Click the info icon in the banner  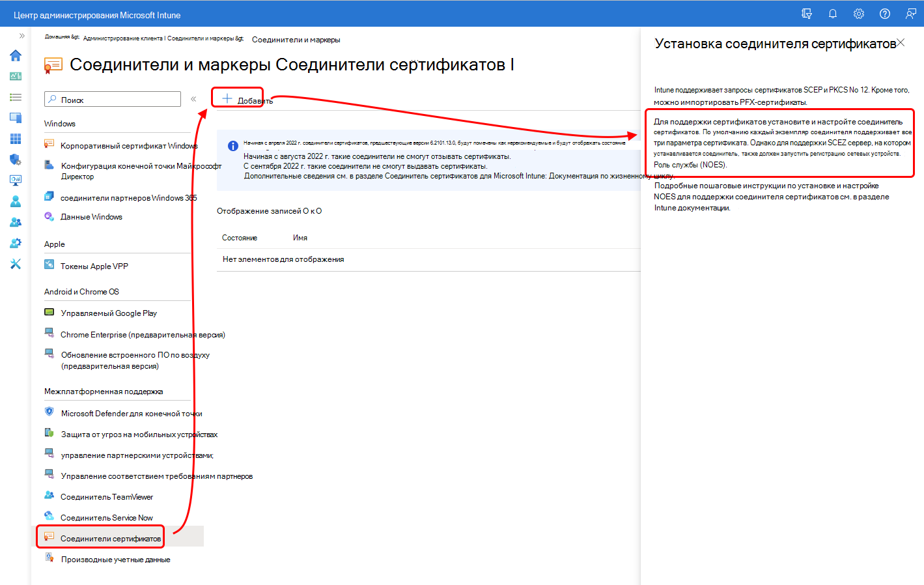tap(232, 146)
